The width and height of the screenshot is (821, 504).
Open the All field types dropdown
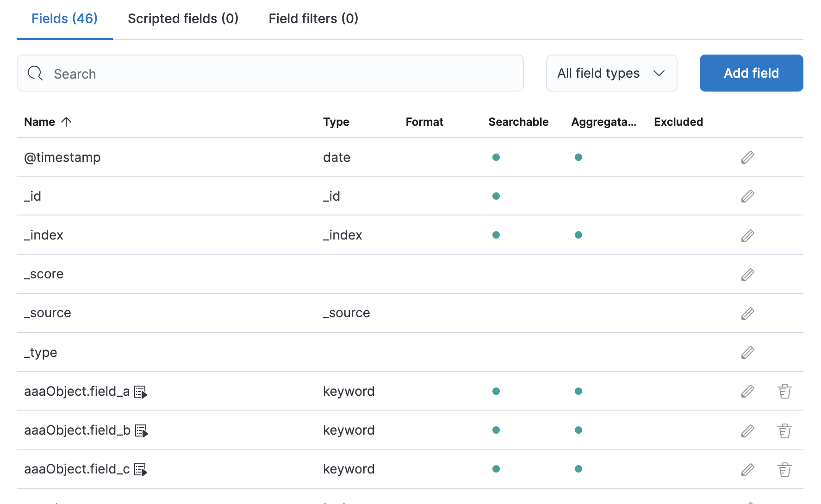611,73
